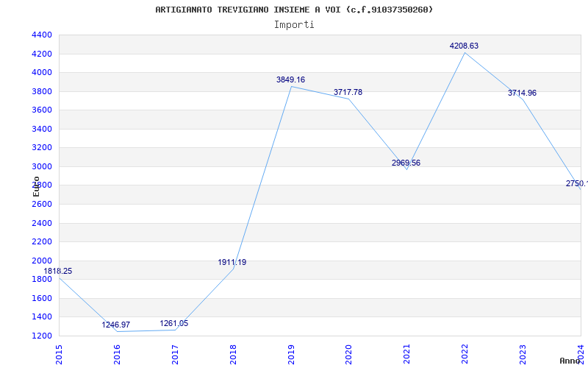Click the x-axis year 2016
This screenshot has height=368, width=588.
[x=117, y=355]
